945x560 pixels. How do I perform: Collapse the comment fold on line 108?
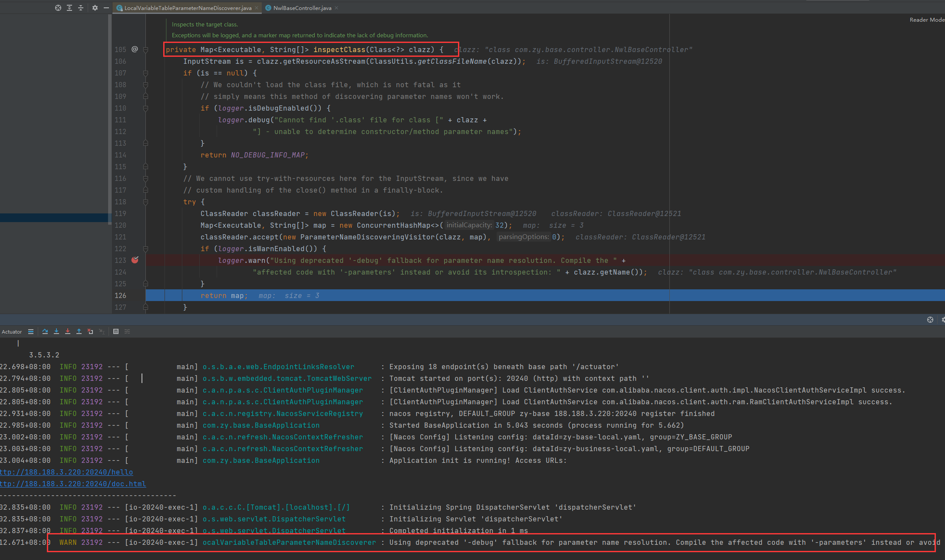tap(146, 85)
